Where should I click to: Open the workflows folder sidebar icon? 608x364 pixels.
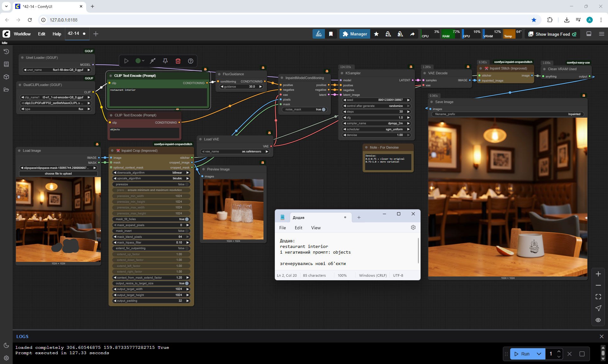tap(6, 89)
